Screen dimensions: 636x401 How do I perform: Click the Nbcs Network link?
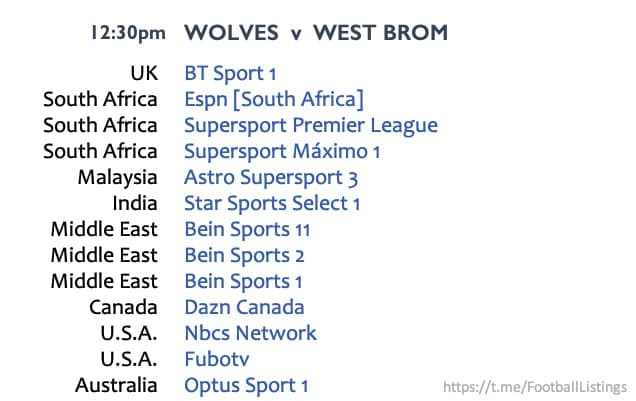pos(250,333)
